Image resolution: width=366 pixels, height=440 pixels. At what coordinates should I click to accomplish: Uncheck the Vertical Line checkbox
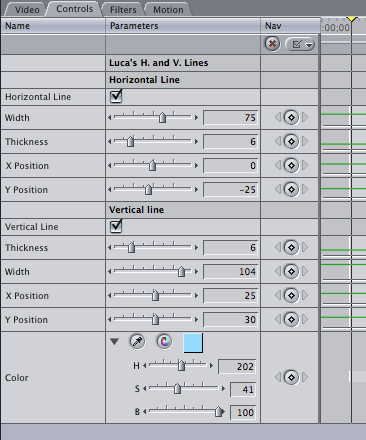click(116, 226)
